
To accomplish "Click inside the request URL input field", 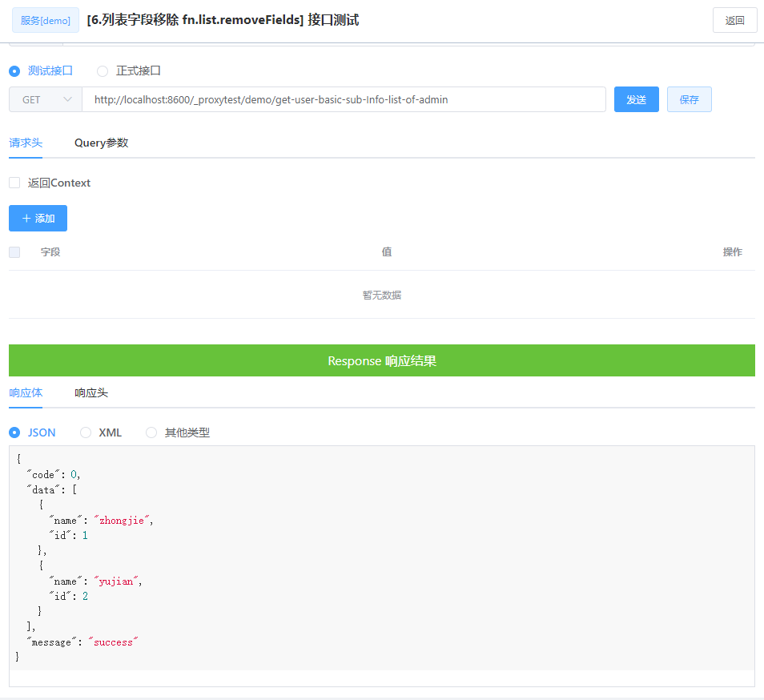I will (x=344, y=99).
